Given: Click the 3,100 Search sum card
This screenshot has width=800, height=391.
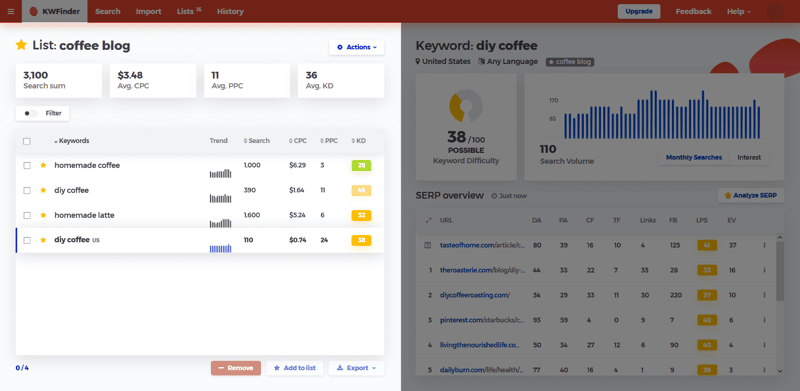Looking at the screenshot, I should [59, 81].
